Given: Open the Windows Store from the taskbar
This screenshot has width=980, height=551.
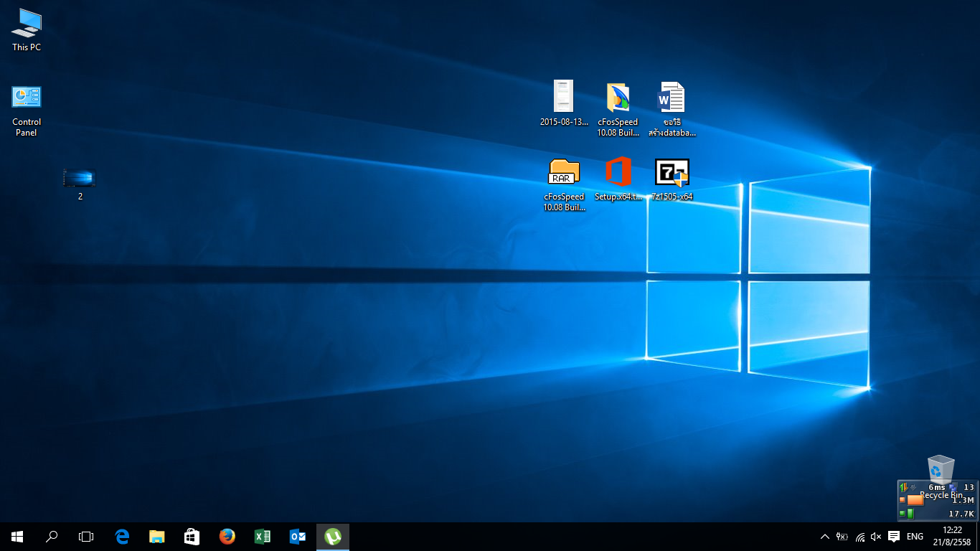Looking at the screenshot, I should tap(192, 537).
